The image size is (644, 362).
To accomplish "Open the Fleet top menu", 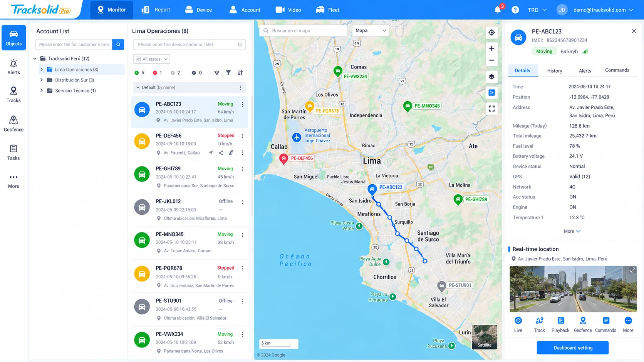I will click(328, 10).
